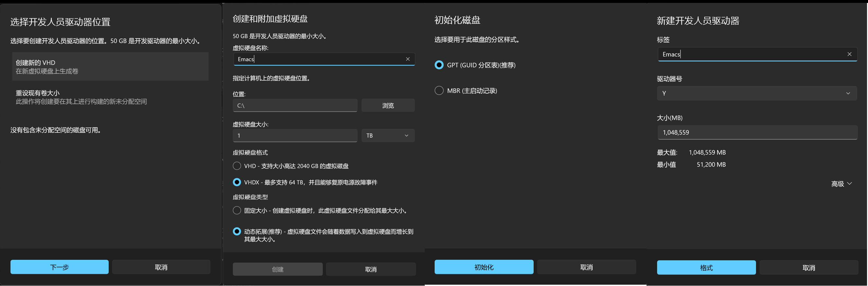
Task: Click the 最大值 1,048,559 MB text
Action: pos(691,153)
